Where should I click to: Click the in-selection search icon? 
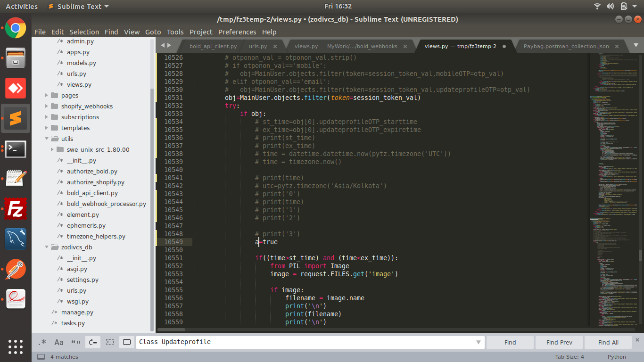tap(110, 342)
